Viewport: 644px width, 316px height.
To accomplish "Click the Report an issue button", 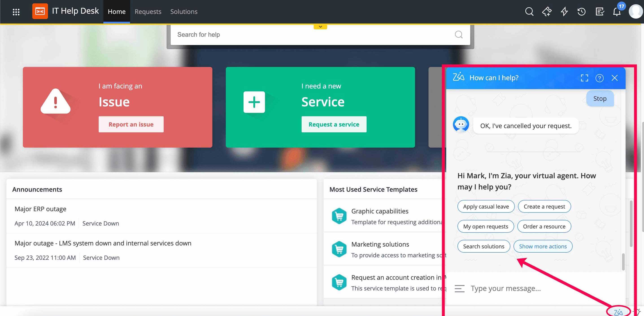I will click(x=131, y=124).
